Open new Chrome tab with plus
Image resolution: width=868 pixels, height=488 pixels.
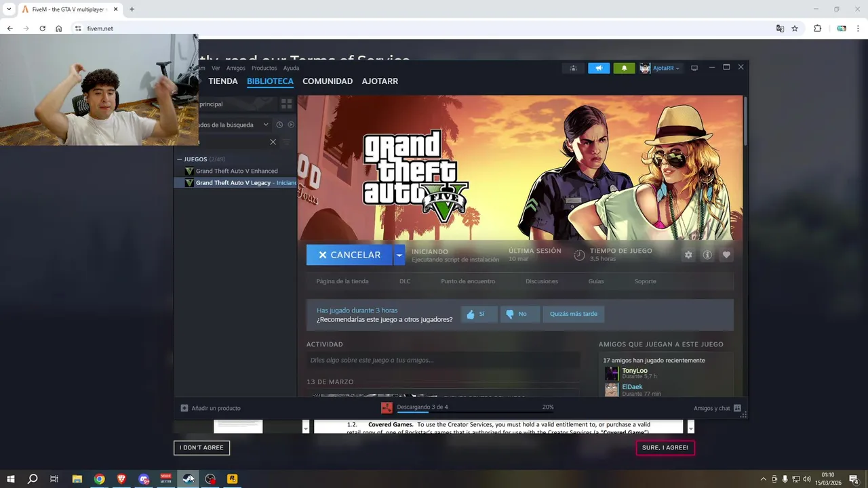coord(132,9)
